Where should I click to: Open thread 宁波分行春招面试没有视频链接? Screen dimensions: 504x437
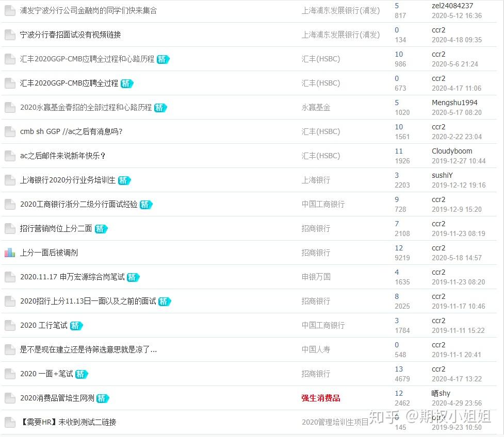(x=70, y=35)
